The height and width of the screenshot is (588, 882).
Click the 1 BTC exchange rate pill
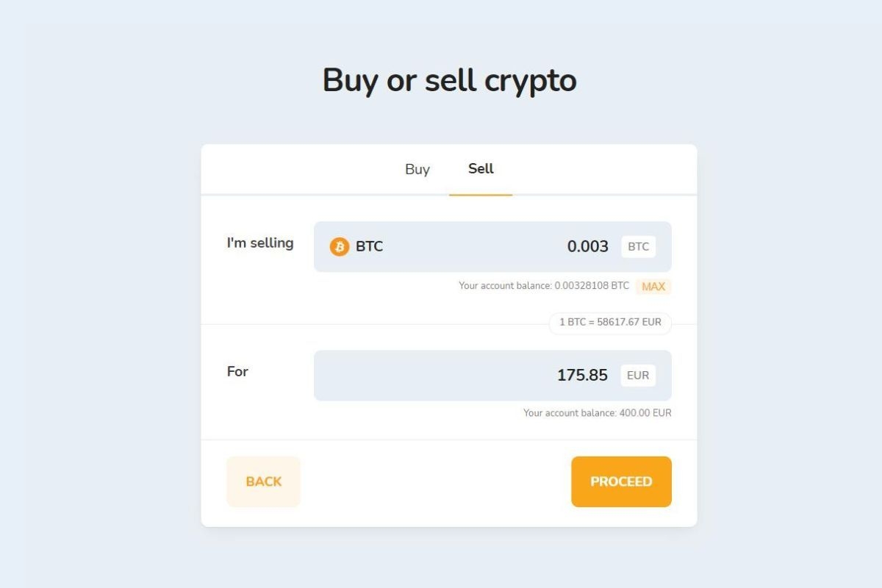[610, 323]
